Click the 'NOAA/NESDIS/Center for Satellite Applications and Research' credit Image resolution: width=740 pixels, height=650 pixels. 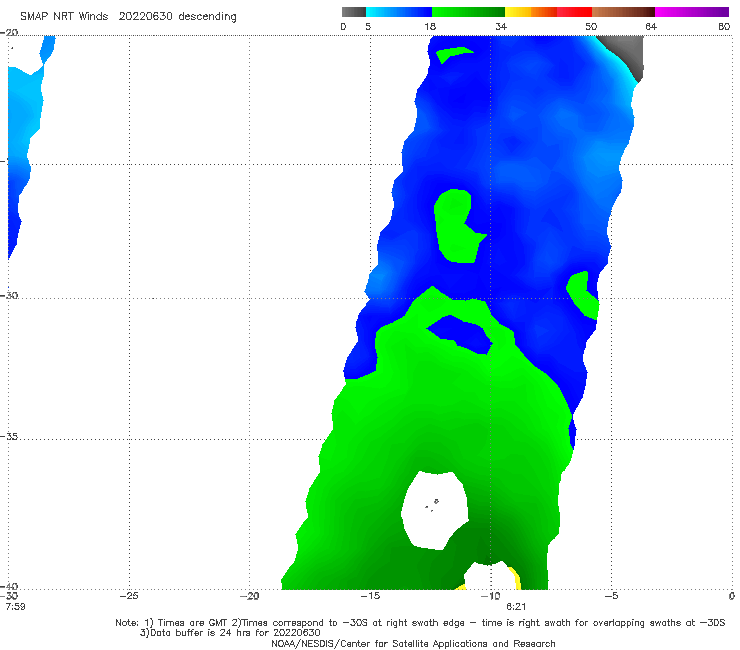(x=413, y=643)
